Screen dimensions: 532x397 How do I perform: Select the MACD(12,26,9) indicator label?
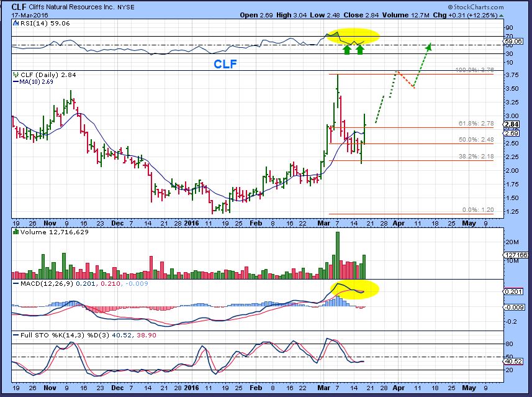coord(45,285)
